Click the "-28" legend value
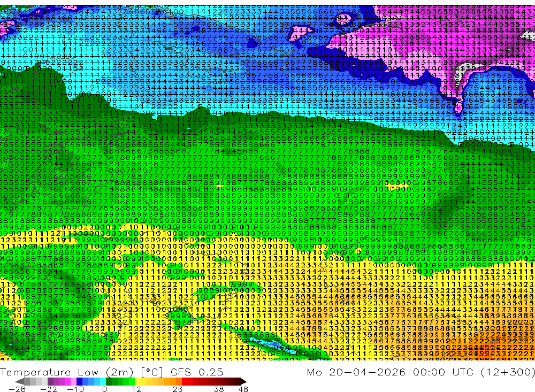Image resolution: width=535 pixels, height=392 pixels. (x=17, y=389)
